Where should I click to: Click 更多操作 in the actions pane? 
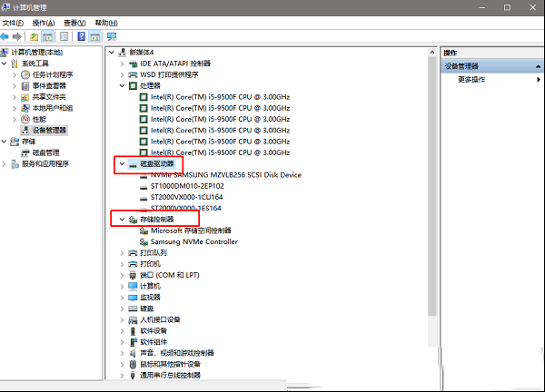471,80
